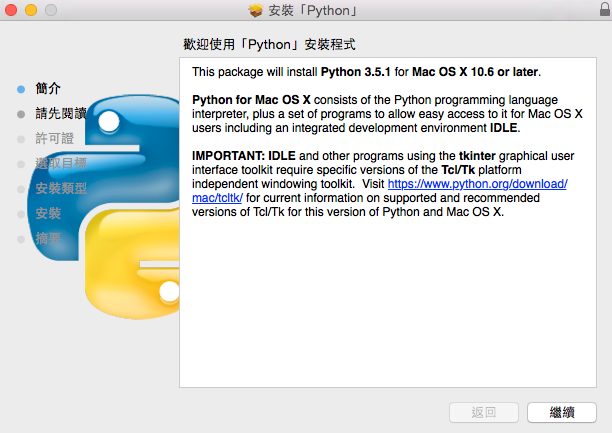
Task: Select the 許可證 step
Action: click(x=54, y=138)
